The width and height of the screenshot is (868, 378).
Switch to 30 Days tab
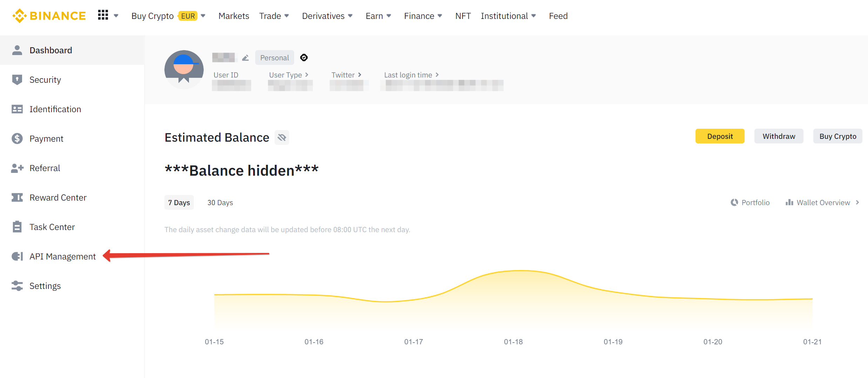[220, 202]
